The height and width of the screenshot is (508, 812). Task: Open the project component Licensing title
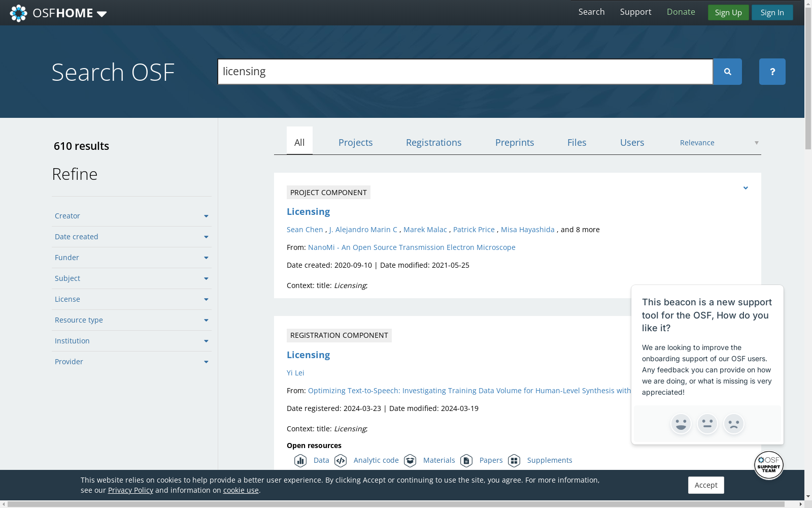pos(309,212)
